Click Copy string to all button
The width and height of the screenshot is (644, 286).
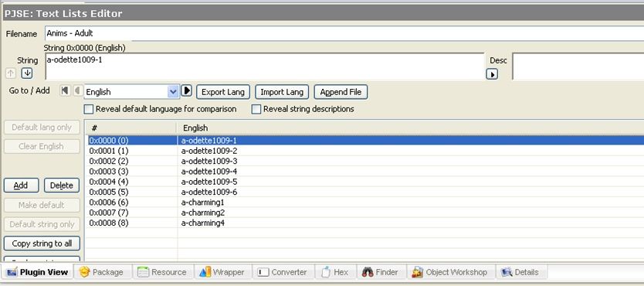coord(42,243)
